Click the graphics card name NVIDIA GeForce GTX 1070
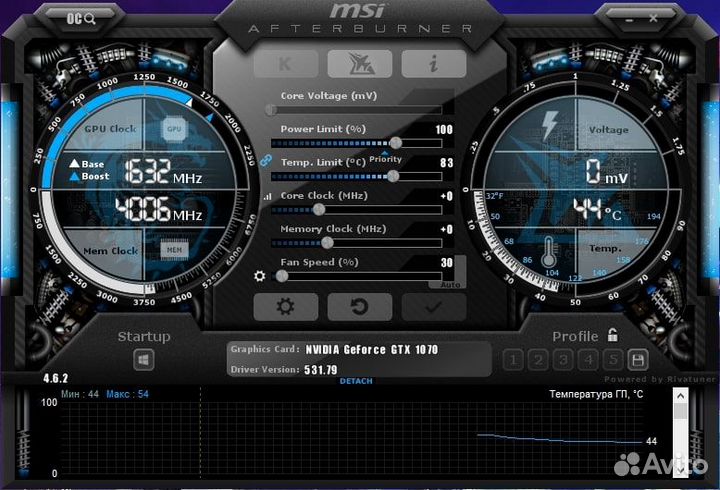The height and width of the screenshot is (490, 720). [x=371, y=350]
